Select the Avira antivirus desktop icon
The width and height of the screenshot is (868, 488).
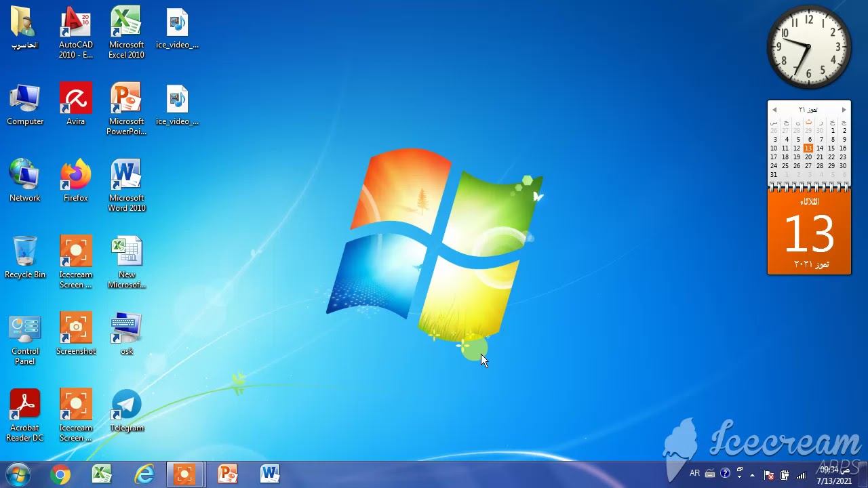click(x=76, y=104)
